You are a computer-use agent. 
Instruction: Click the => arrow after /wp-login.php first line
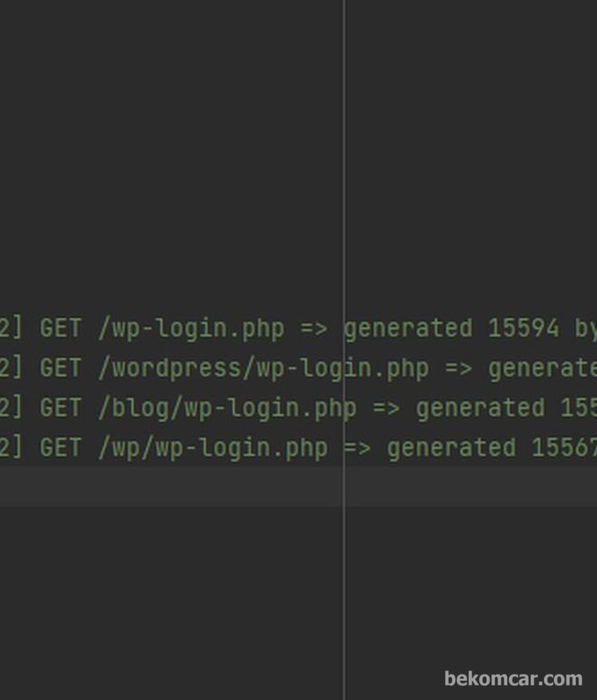(314, 330)
